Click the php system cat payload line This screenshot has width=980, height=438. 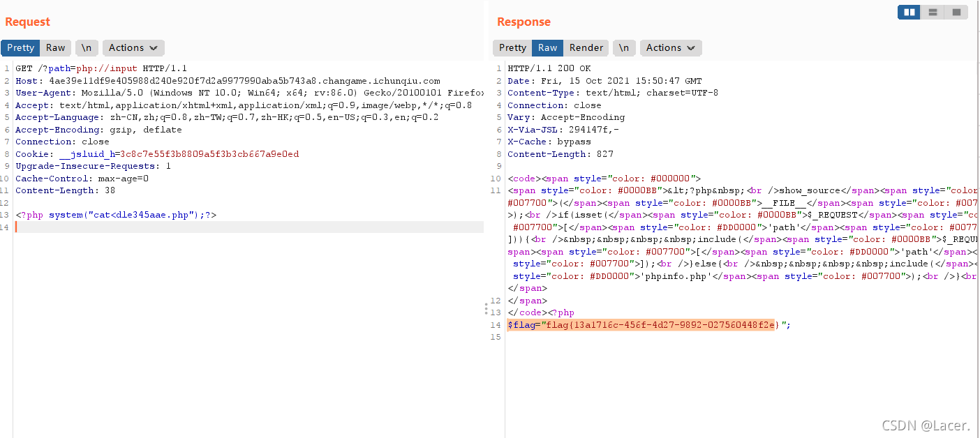[x=116, y=215]
